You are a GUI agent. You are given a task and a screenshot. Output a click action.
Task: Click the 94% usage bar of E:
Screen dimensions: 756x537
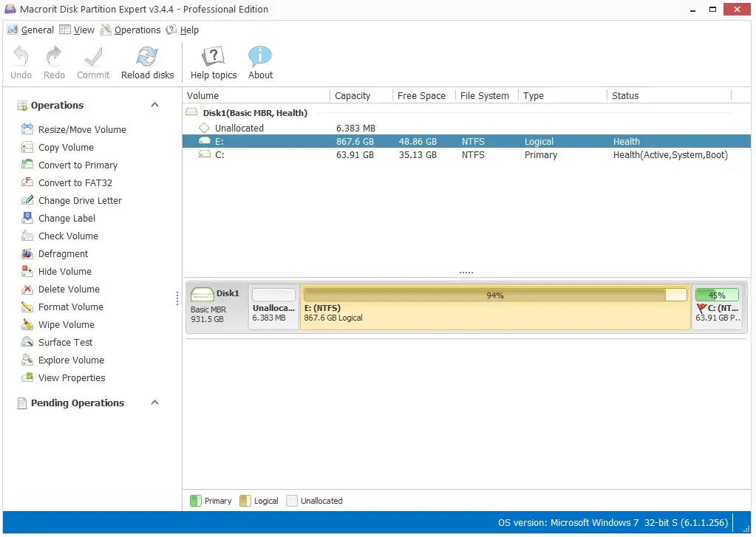[495, 295]
